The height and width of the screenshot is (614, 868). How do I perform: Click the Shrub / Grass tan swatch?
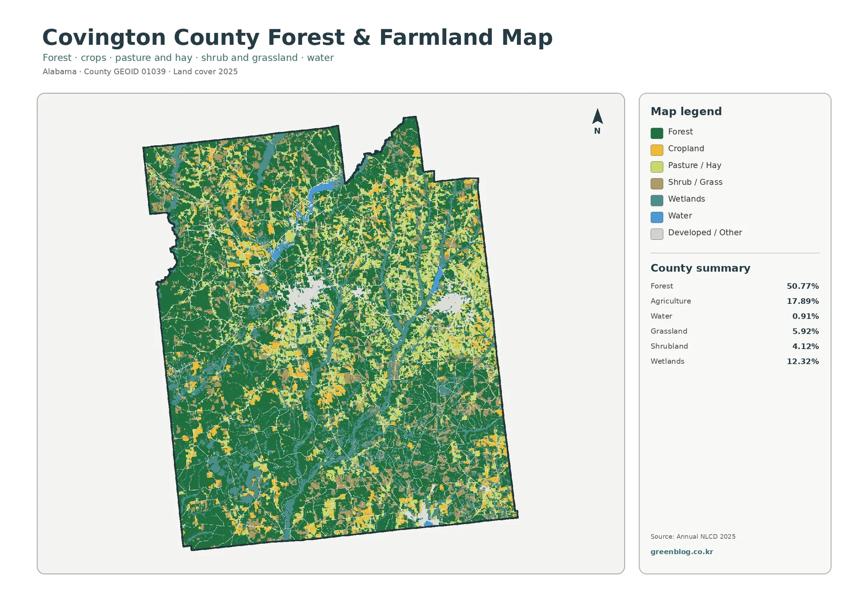pos(657,184)
